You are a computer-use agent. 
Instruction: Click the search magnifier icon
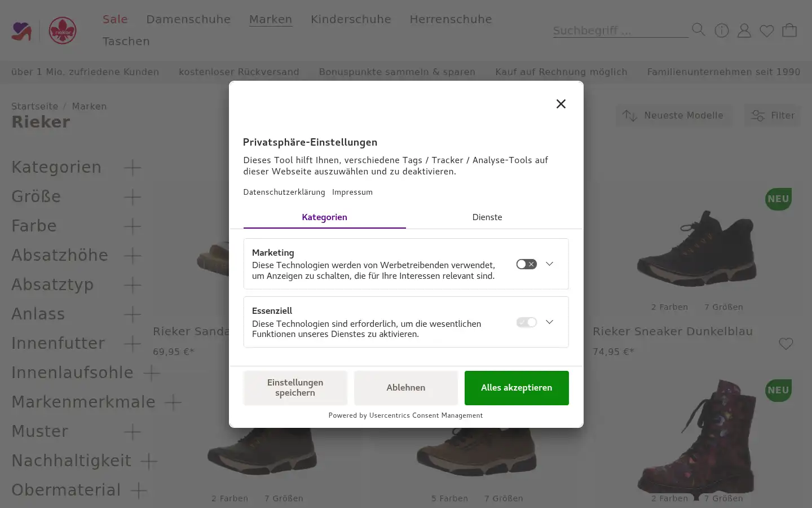point(698,29)
